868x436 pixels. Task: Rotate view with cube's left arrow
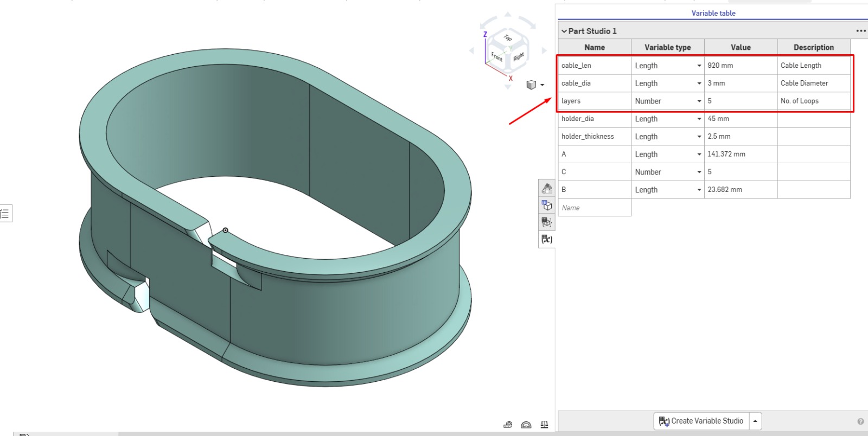point(471,50)
